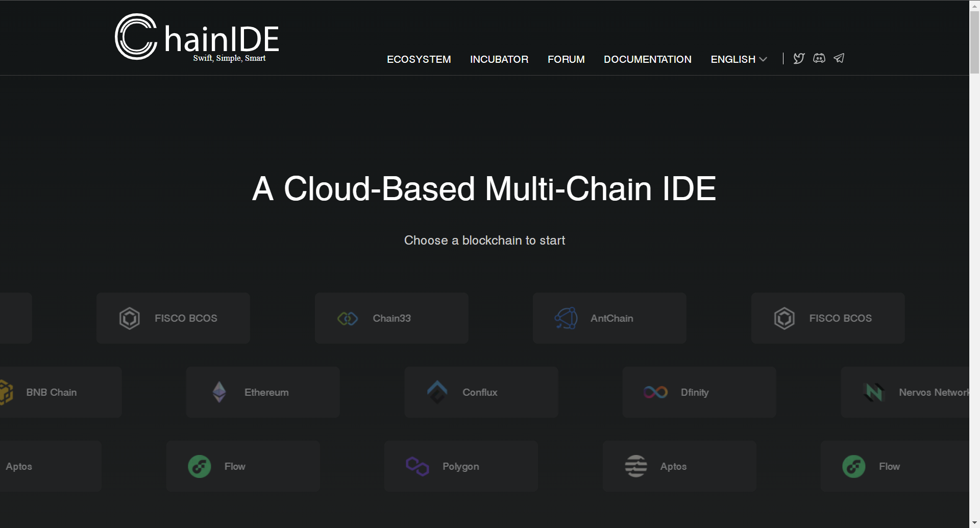Open the Twitter icon link
Viewport: 980px width, 528px height.
pos(799,58)
